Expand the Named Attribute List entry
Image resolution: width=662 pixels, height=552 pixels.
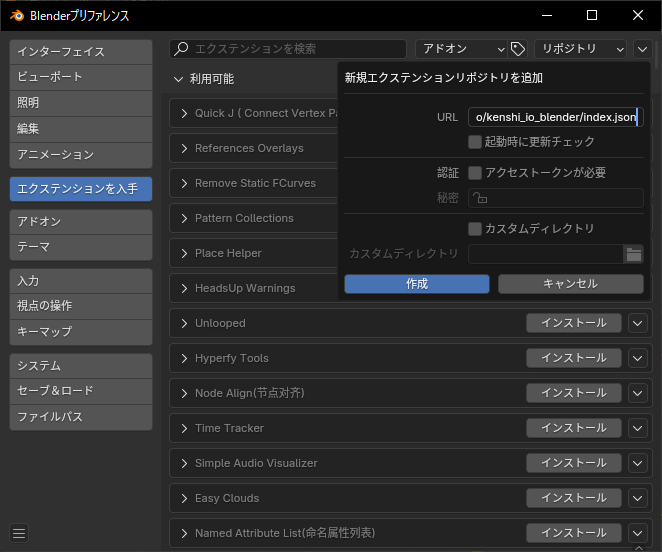pos(184,534)
